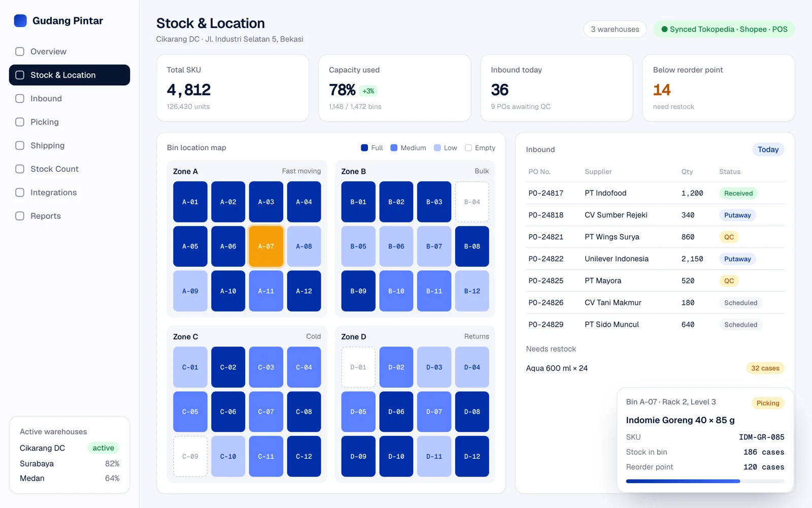Click Aqua 600 ml × 24 restock item

tap(557, 368)
